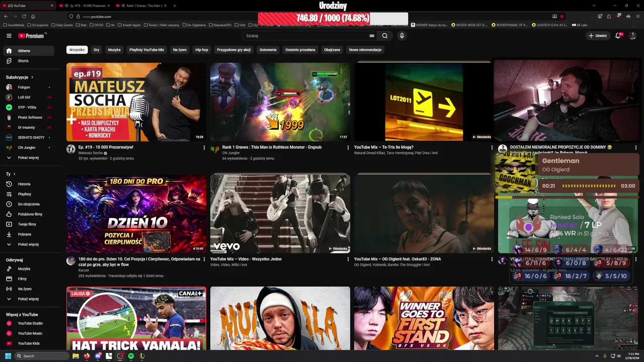Image resolution: width=644 pixels, height=362 pixels.
Task: Expand Pokaż więcej under Ty section
Action: click(29, 244)
